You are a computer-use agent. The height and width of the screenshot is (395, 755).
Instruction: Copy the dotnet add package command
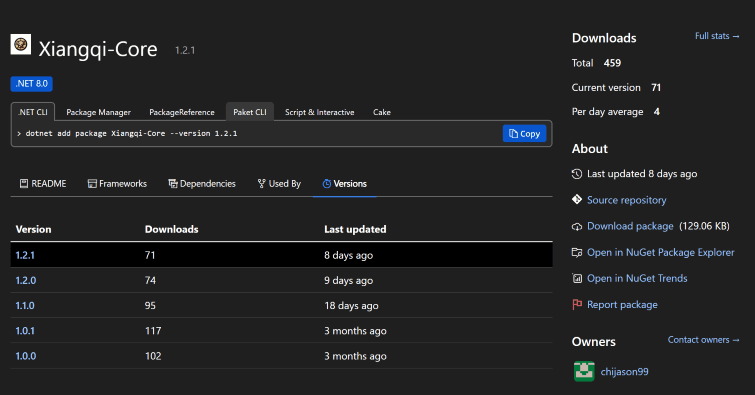tap(524, 133)
